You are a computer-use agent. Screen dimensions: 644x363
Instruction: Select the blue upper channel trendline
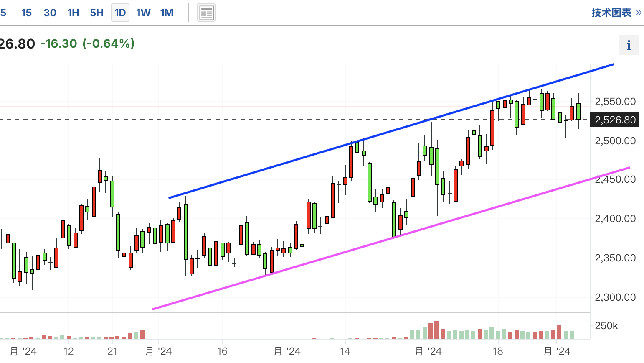pyautogui.click(x=391, y=131)
